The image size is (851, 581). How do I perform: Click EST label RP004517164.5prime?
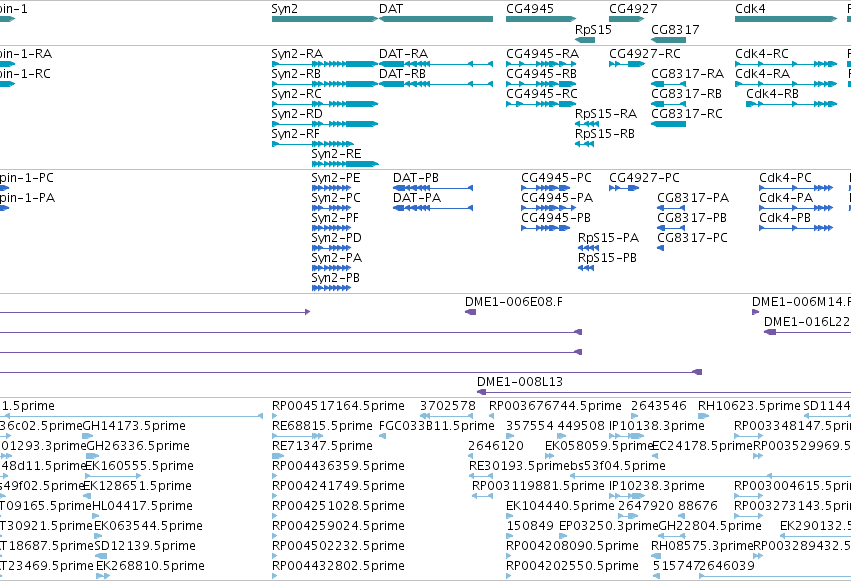(338, 406)
